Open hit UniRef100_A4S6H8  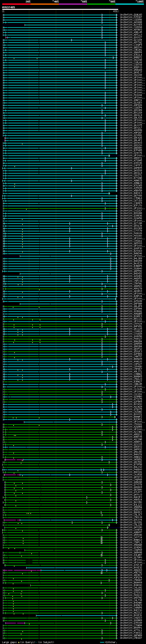(131, 22)
